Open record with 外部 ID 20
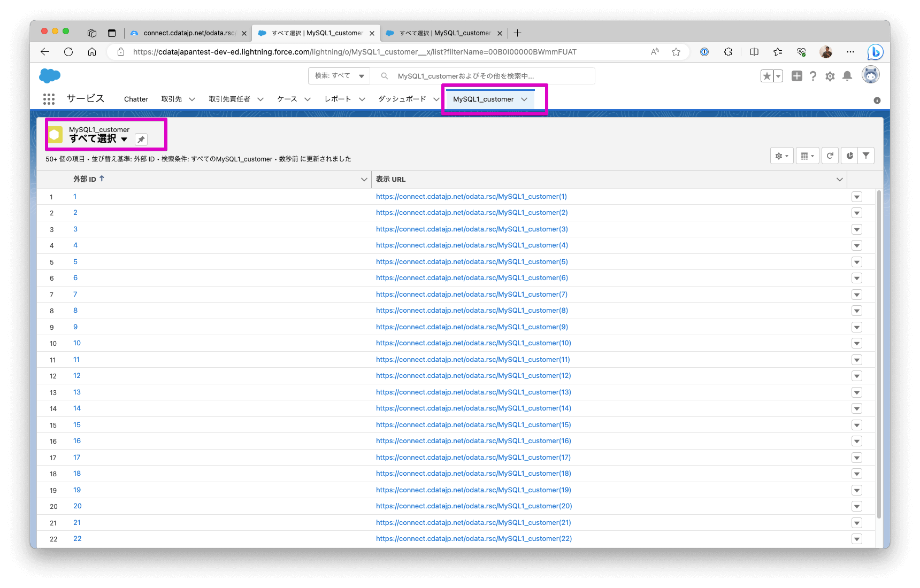The width and height of the screenshot is (920, 588). [x=78, y=506]
